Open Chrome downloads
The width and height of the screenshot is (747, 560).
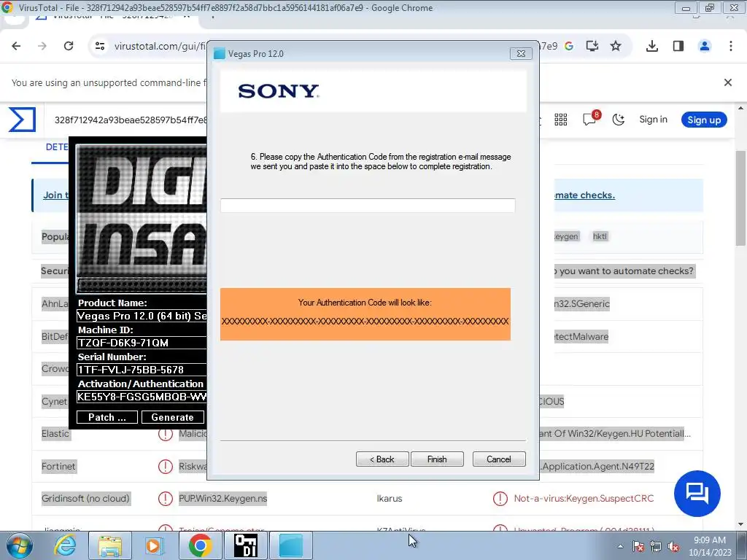click(x=651, y=46)
